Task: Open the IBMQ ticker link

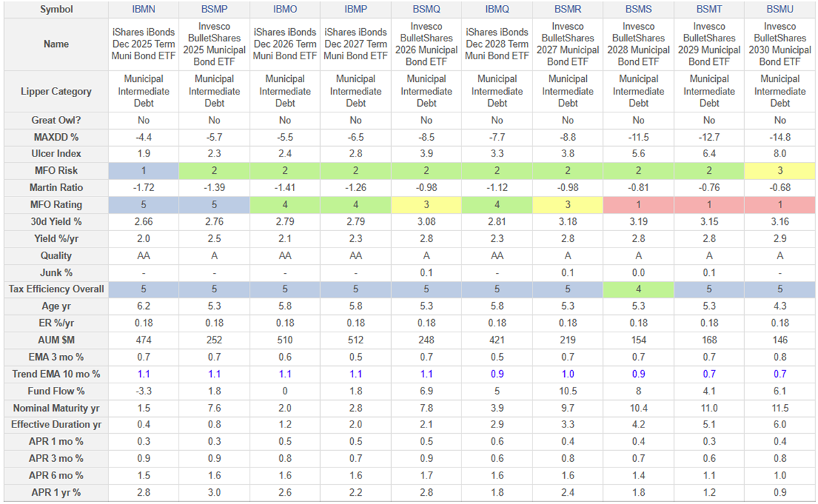Action: point(497,10)
